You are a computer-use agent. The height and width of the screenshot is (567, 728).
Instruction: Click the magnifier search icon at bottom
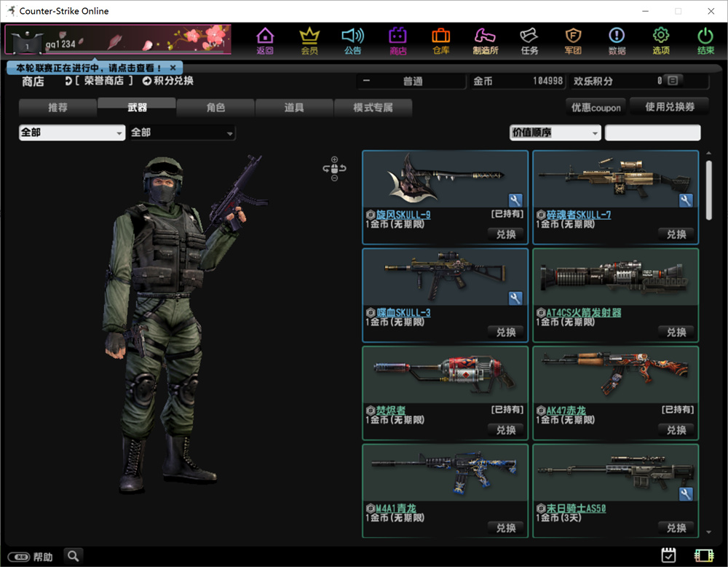tap(73, 556)
